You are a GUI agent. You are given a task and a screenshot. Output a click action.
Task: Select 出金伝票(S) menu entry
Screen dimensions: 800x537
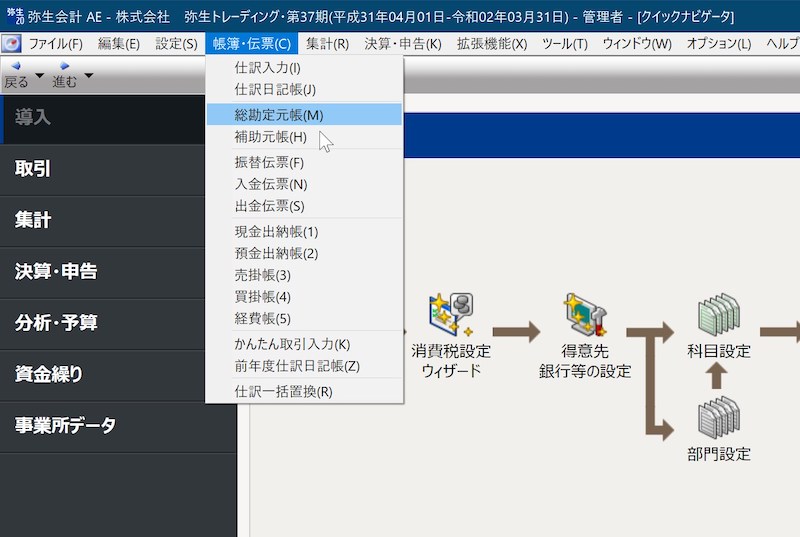(304, 206)
